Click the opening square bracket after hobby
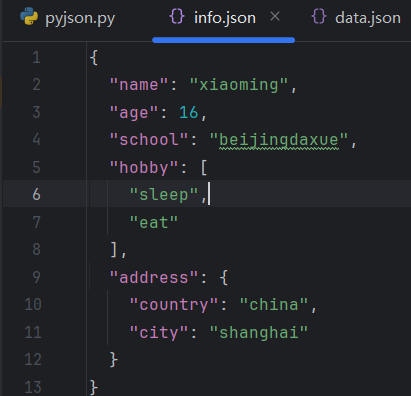The width and height of the screenshot is (411, 396). (204, 167)
